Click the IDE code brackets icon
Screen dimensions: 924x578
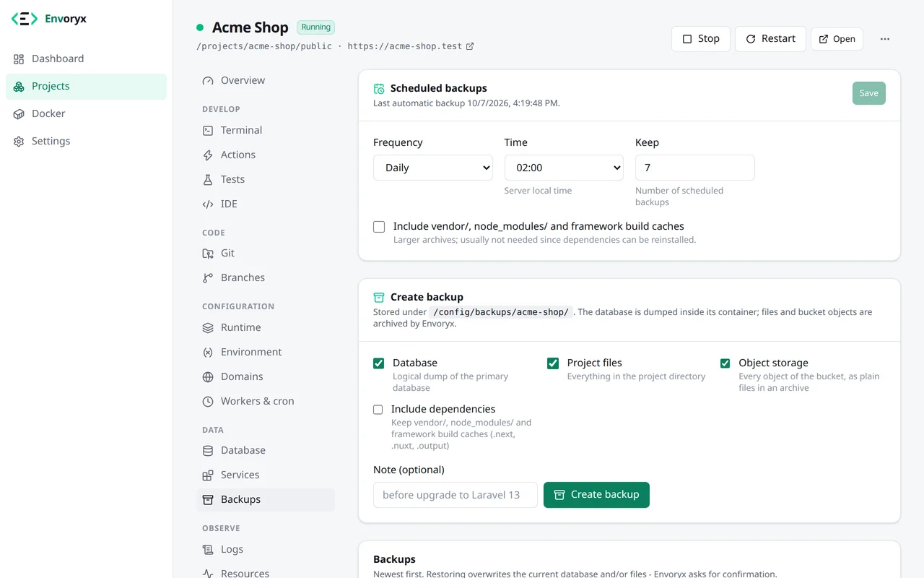pyautogui.click(x=208, y=204)
